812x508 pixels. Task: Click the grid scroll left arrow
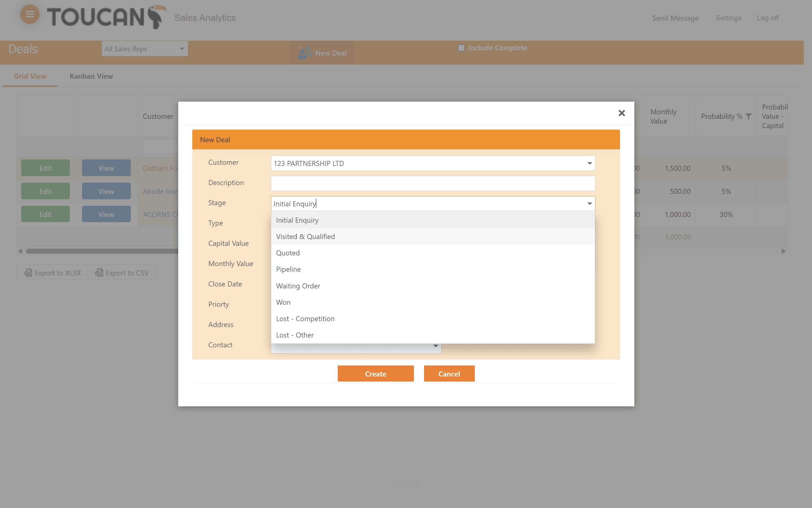tap(20, 251)
